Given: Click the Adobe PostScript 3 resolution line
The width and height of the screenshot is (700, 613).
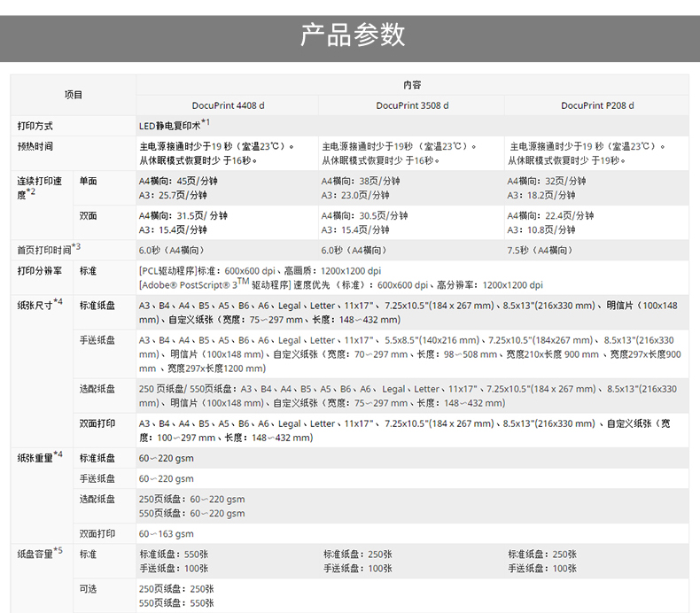Looking at the screenshot, I should pos(340,285).
